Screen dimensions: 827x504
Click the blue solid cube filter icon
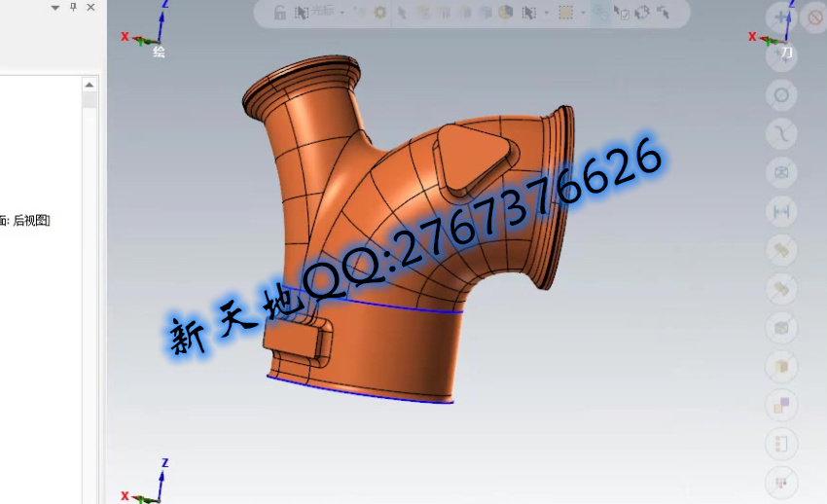pyautogui.click(x=781, y=328)
